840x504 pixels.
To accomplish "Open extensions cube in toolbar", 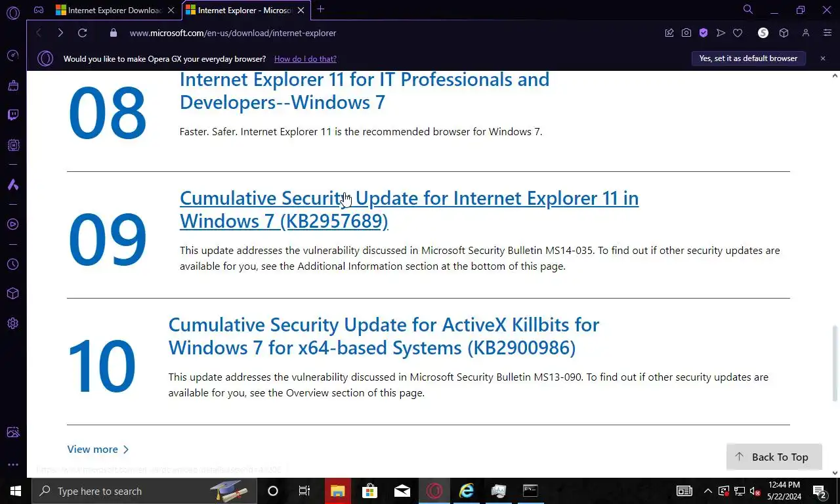I will pos(784,33).
